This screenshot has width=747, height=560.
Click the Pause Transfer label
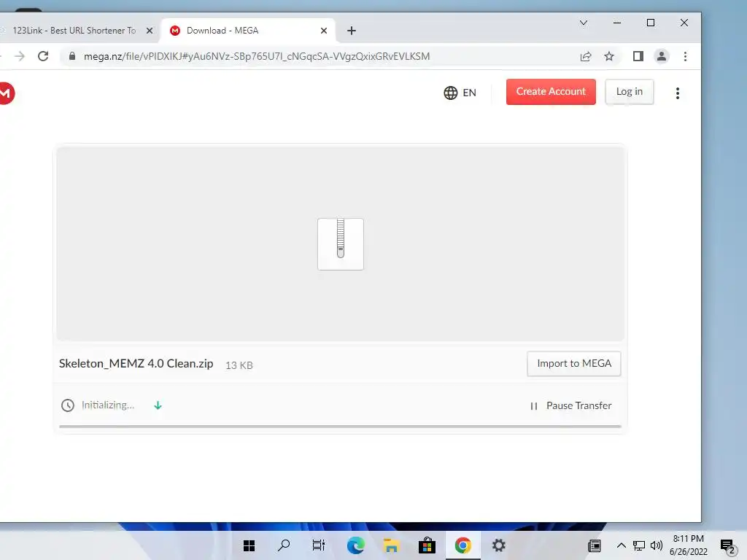point(578,405)
